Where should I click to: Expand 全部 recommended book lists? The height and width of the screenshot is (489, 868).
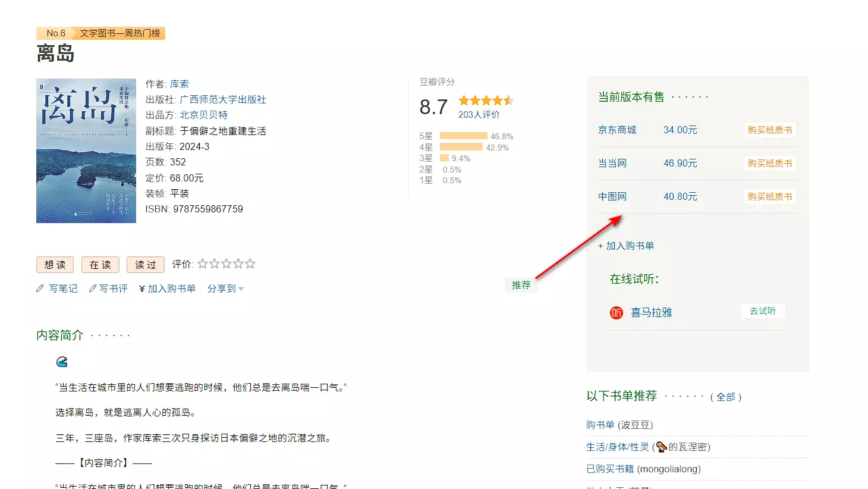click(x=725, y=397)
